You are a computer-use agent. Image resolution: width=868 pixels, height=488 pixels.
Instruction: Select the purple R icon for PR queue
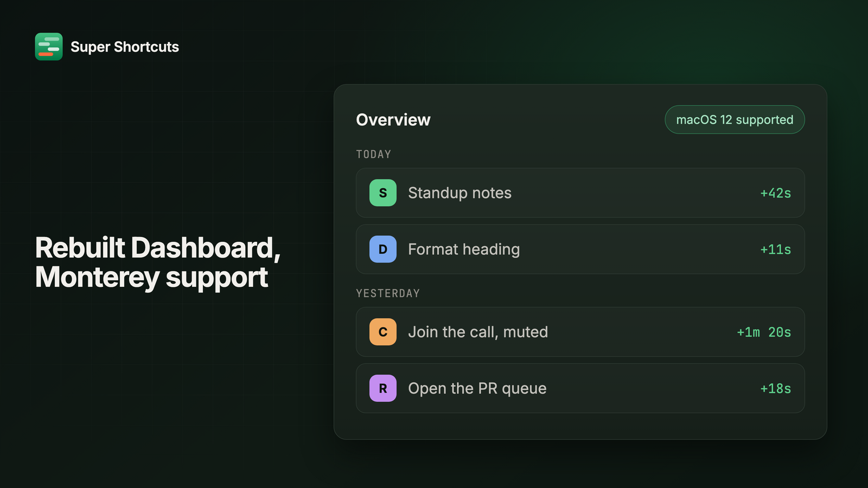tap(383, 388)
